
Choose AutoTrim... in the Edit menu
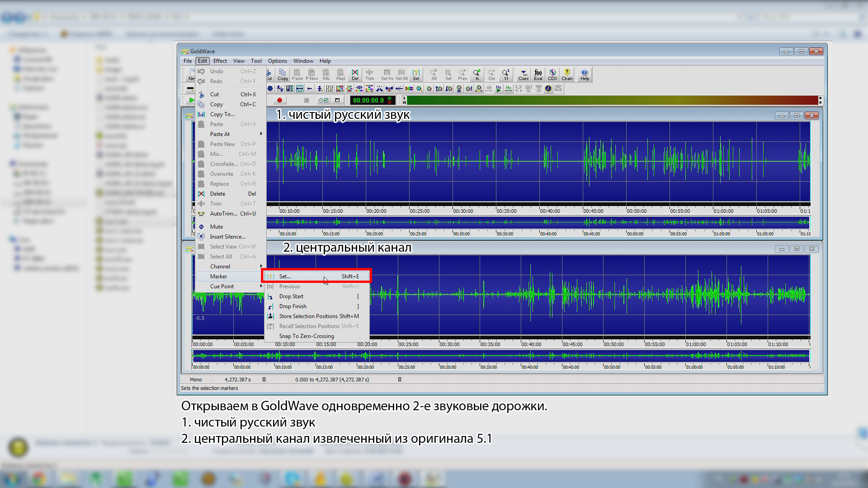(231, 214)
